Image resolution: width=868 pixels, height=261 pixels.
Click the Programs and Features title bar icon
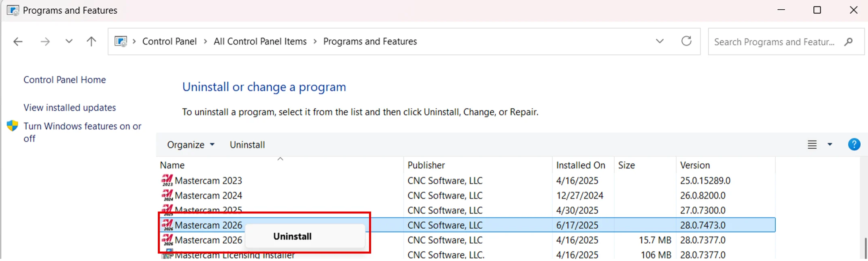tap(13, 10)
